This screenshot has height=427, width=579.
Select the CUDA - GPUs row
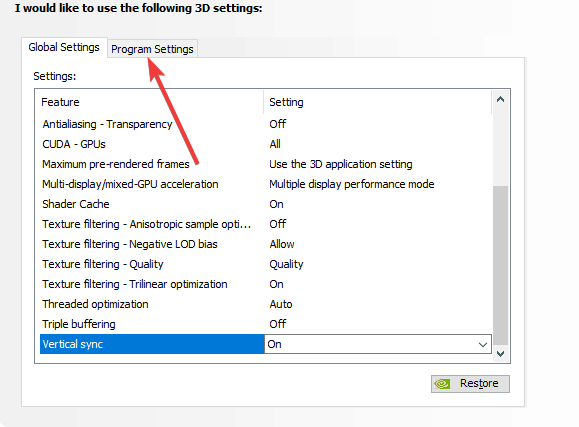pos(266,144)
